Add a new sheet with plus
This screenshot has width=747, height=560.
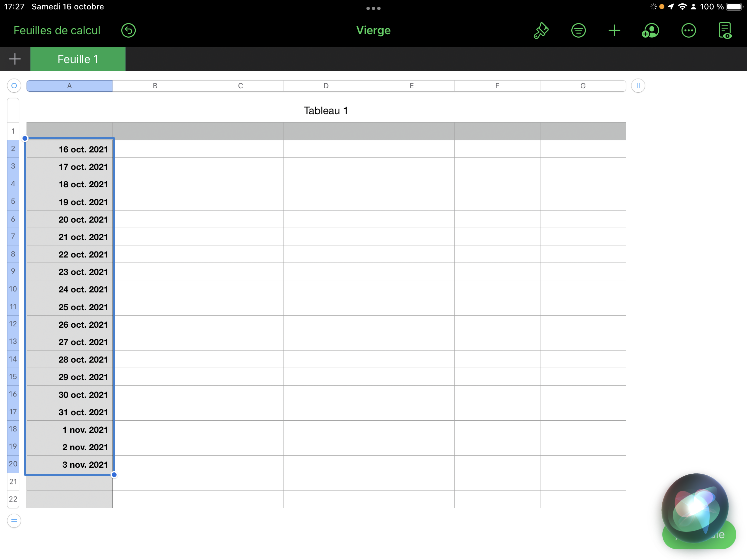click(x=15, y=59)
